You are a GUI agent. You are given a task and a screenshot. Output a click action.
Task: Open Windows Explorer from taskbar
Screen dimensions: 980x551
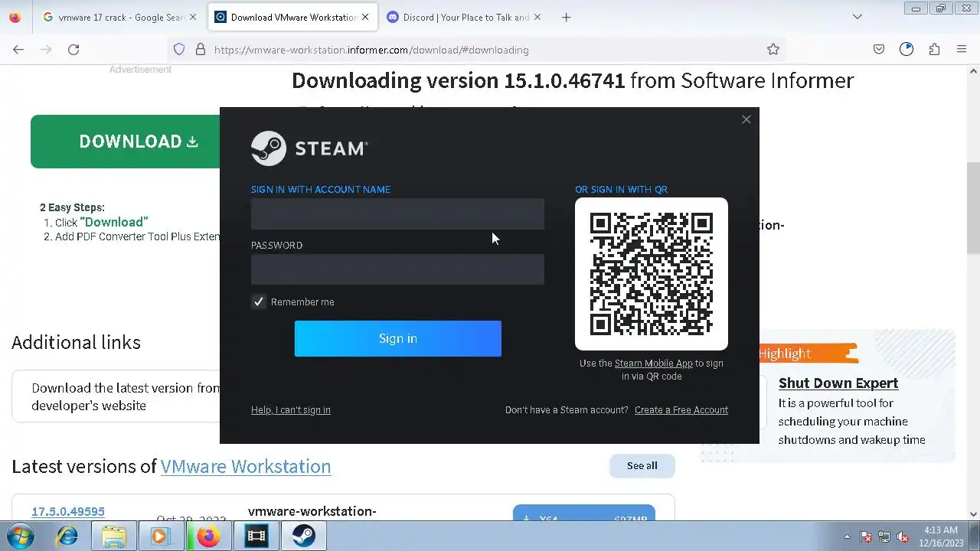point(114,536)
